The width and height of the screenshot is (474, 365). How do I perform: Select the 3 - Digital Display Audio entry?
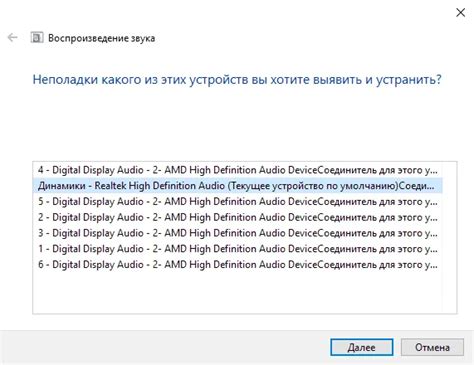[x=238, y=233]
